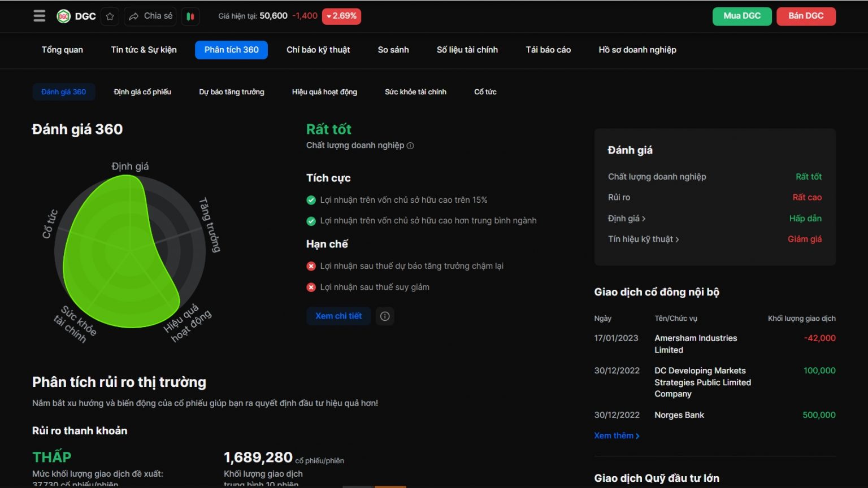Click the candlestick chart icon
Screen dimensions: 868x488
pos(190,16)
